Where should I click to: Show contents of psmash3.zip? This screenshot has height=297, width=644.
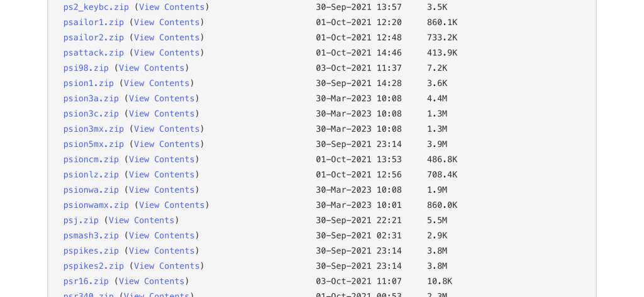(162, 235)
